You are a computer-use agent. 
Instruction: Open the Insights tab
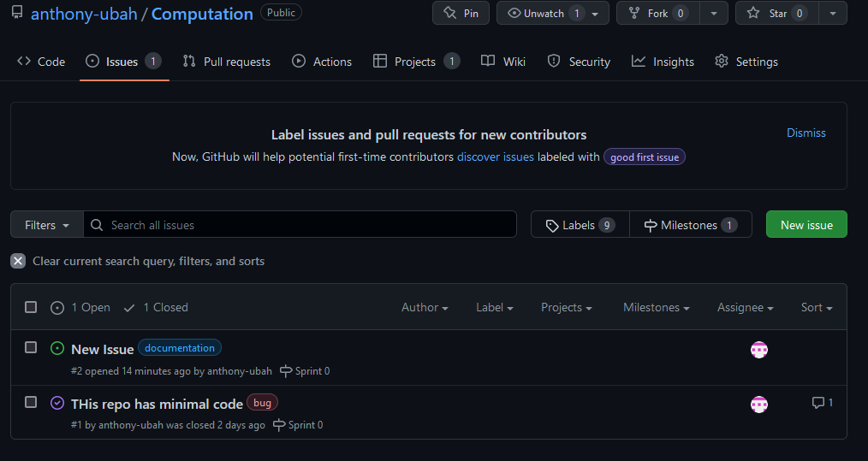tap(663, 62)
